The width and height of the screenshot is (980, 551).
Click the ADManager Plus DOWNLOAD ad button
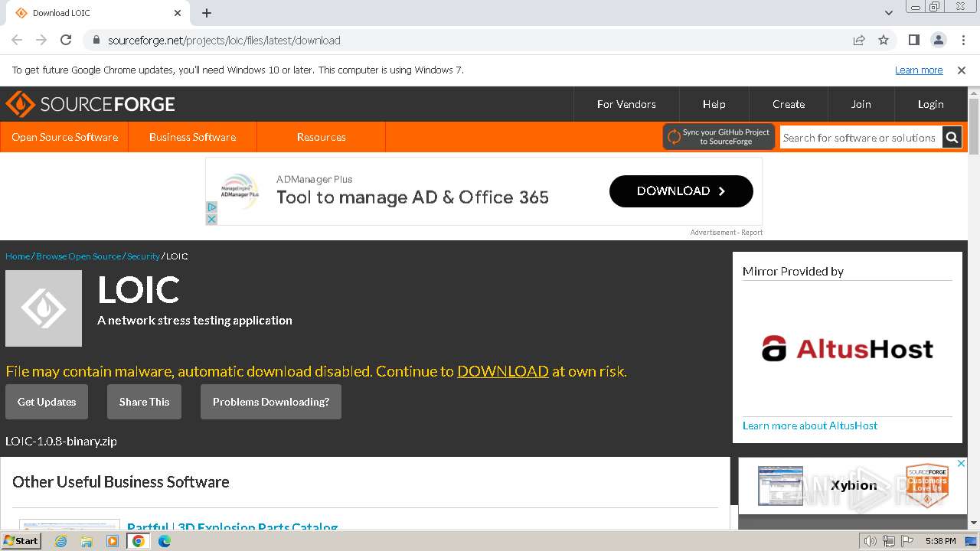(681, 191)
